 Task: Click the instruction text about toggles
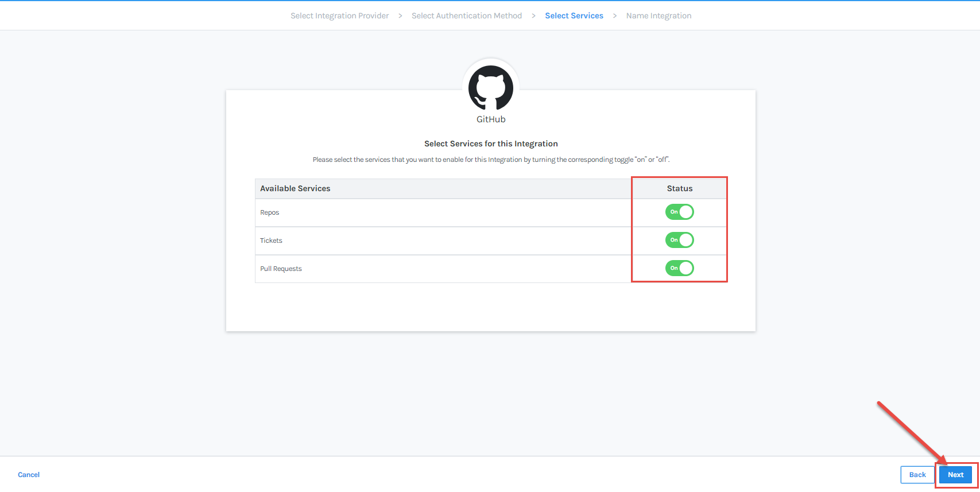491,160
